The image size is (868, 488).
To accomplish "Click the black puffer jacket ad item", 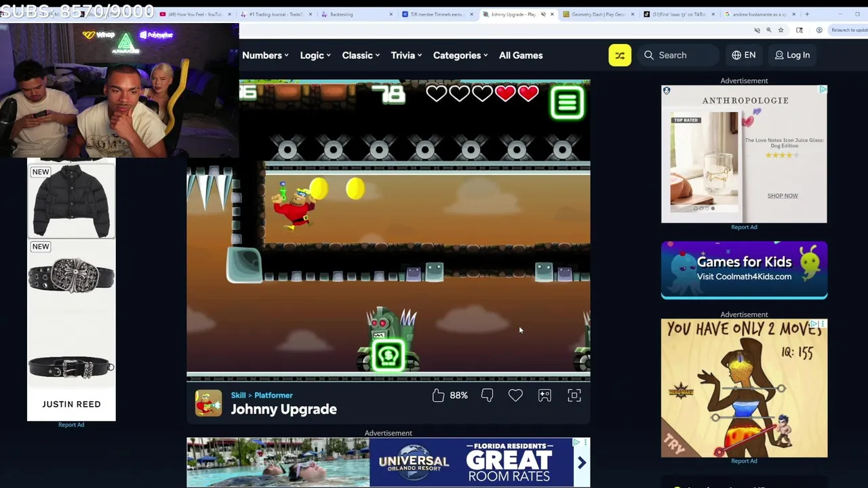I will click(71, 201).
